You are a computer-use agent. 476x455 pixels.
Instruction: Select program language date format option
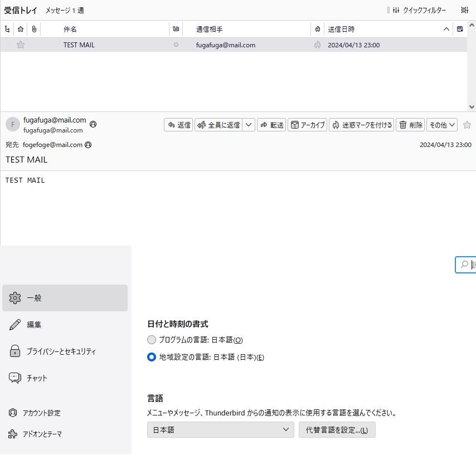pyautogui.click(x=152, y=340)
